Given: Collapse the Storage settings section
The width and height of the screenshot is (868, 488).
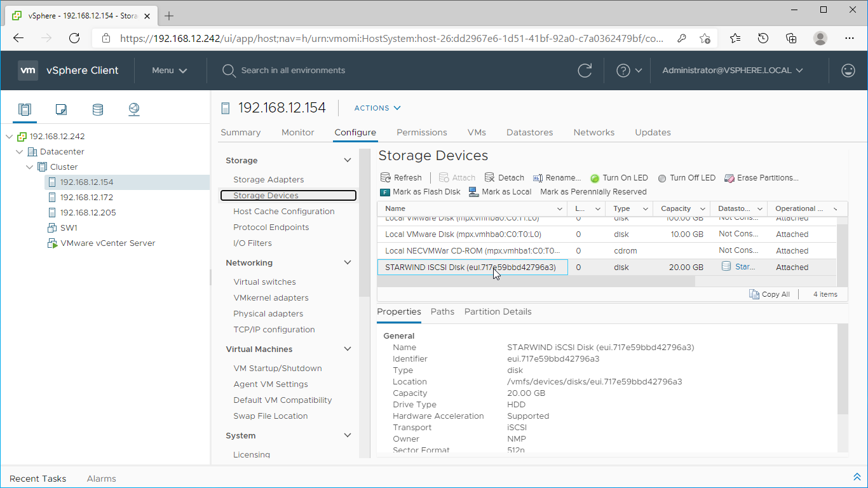Looking at the screenshot, I should coord(348,160).
